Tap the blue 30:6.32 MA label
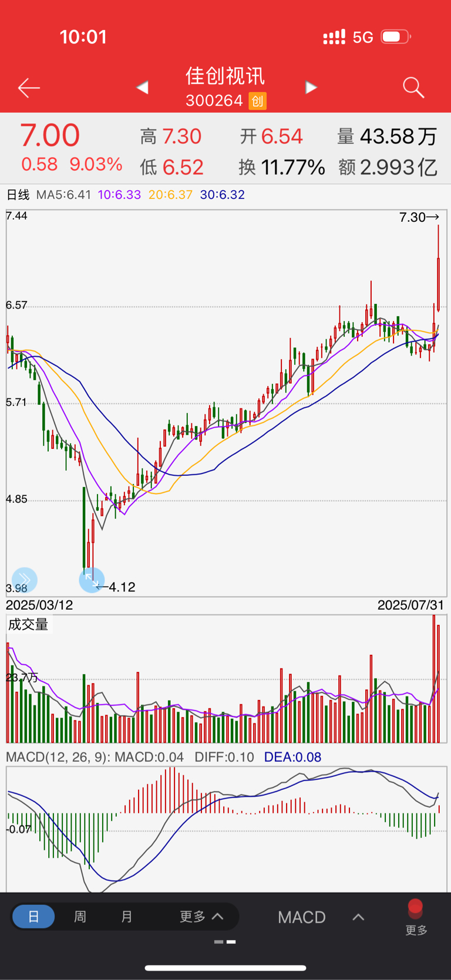The image size is (451, 980). pos(223,195)
